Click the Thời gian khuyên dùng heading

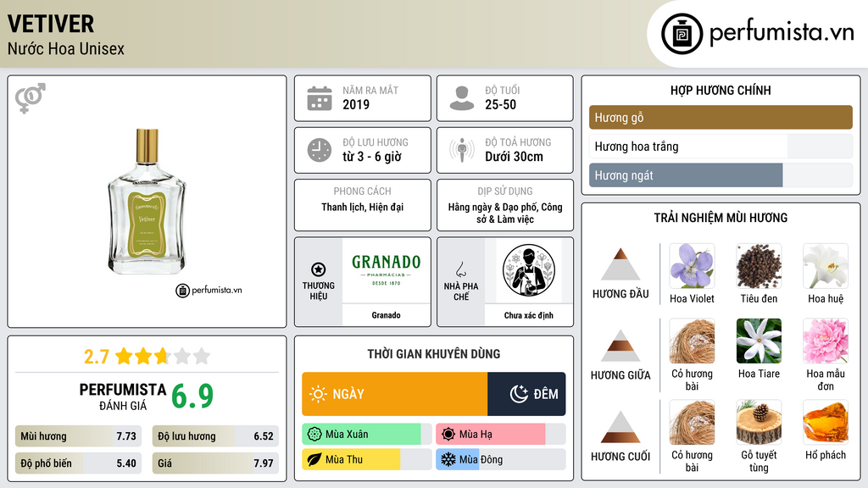tap(434, 354)
